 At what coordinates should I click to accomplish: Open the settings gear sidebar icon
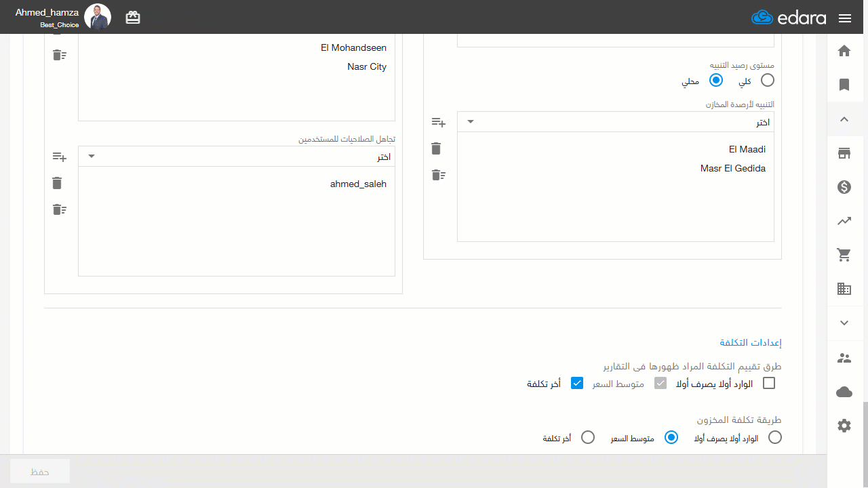coord(844,426)
